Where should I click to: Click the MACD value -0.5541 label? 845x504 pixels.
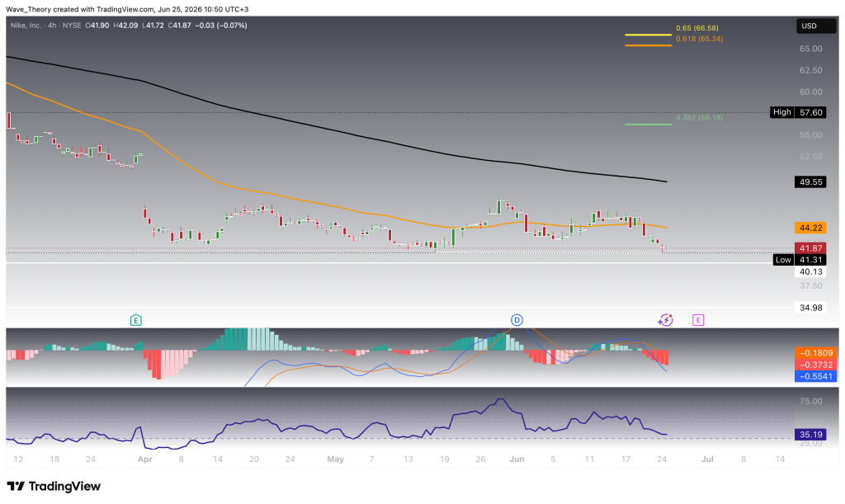tap(816, 376)
